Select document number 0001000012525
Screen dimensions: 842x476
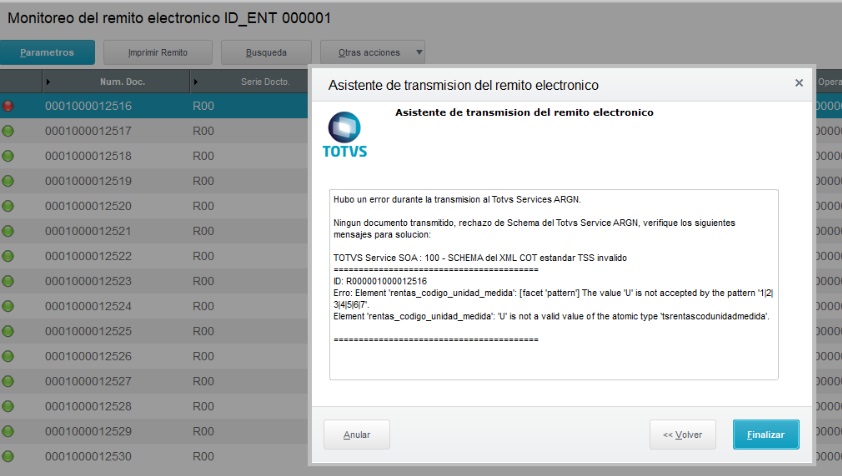tap(88, 331)
